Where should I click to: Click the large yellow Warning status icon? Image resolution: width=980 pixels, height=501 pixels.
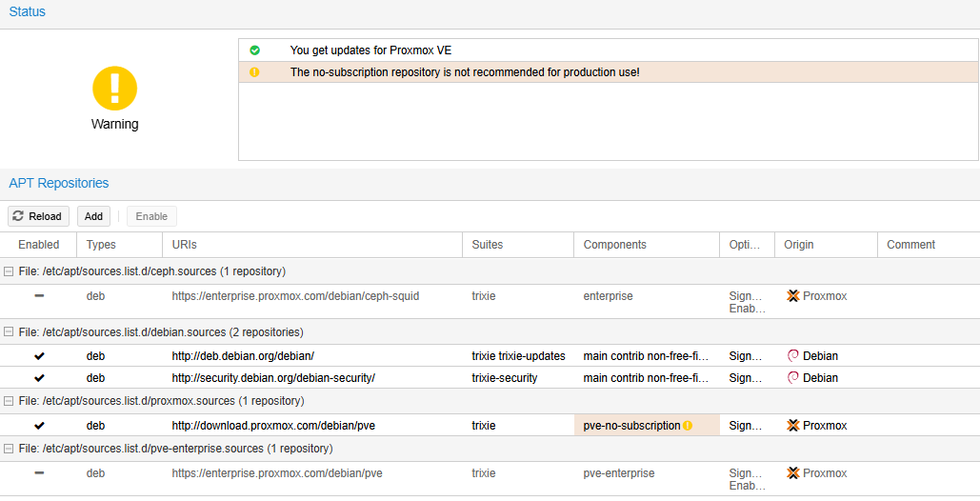(114, 89)
